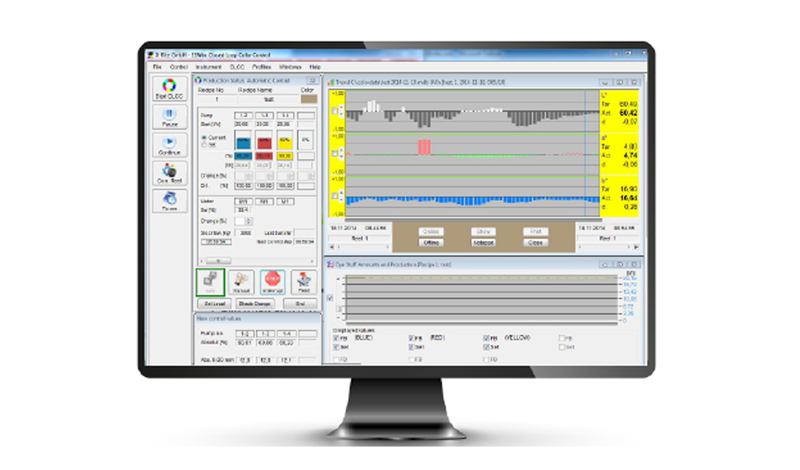Click the bar-chart icon in the Trend window title
This screenshot has width=800, height=470.
pyautogui.click(x=331, y=82)
